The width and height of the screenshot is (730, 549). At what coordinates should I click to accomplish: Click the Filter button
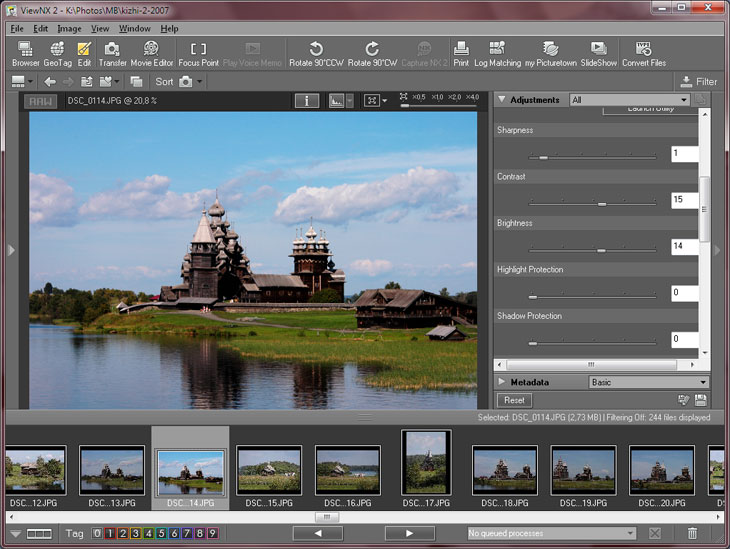[x=698, y=81]
